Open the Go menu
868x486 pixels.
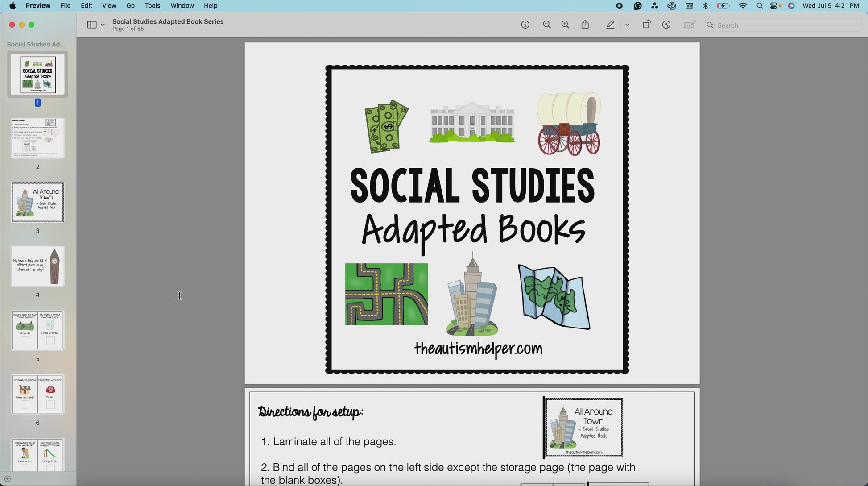tap(130, 6)
